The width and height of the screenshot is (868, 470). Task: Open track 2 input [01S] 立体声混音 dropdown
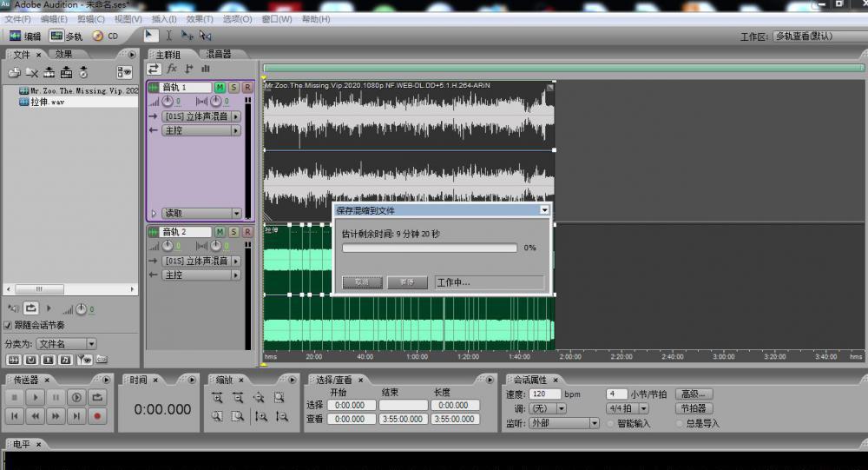click(x=201, y=261)
